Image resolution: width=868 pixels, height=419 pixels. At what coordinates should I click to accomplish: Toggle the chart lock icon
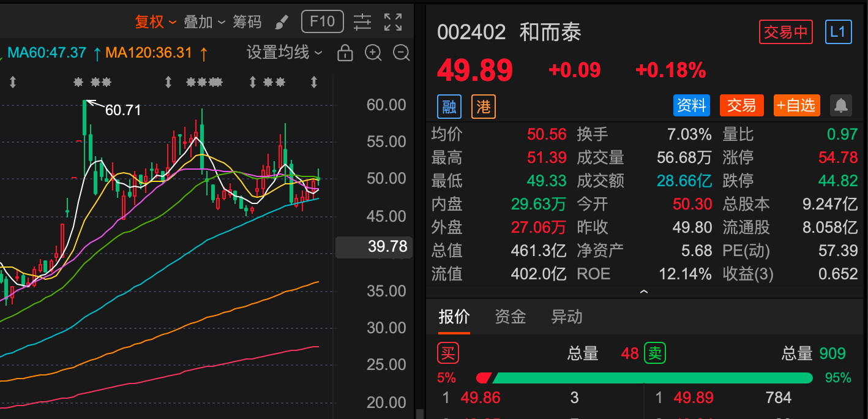pos(345,53)
